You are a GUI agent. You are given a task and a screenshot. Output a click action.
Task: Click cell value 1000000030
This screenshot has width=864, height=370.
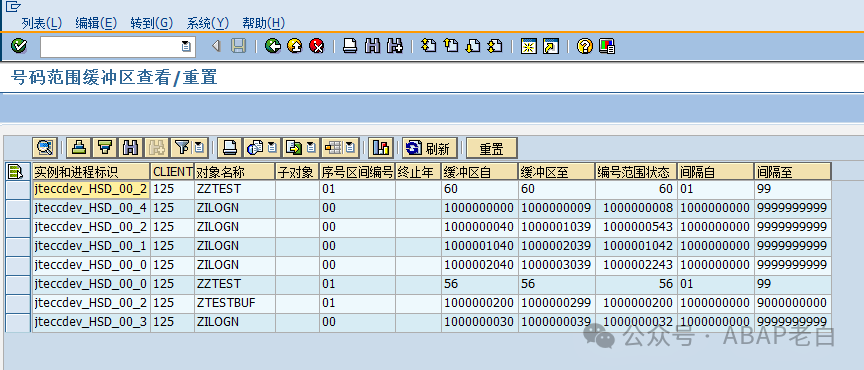coord(479,322)
